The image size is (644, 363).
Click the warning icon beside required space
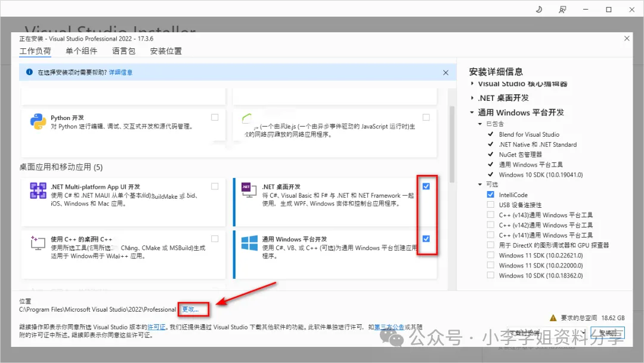(553, 318)
